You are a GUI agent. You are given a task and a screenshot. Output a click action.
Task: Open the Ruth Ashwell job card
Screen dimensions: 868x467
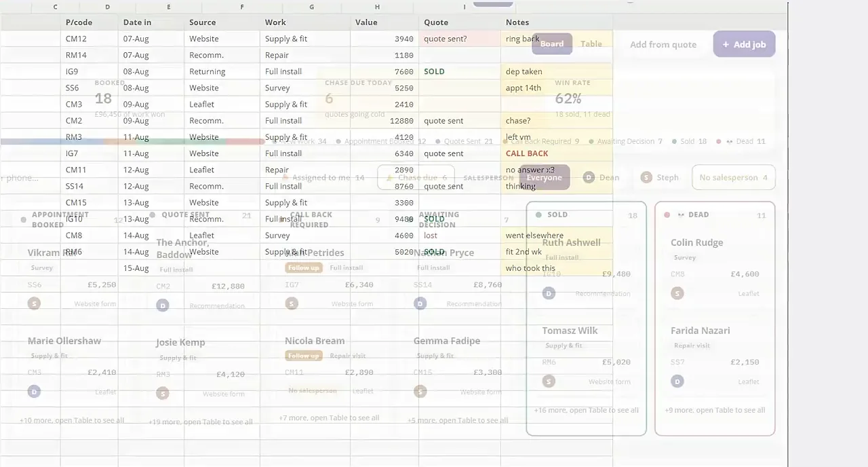pos(586,270)
